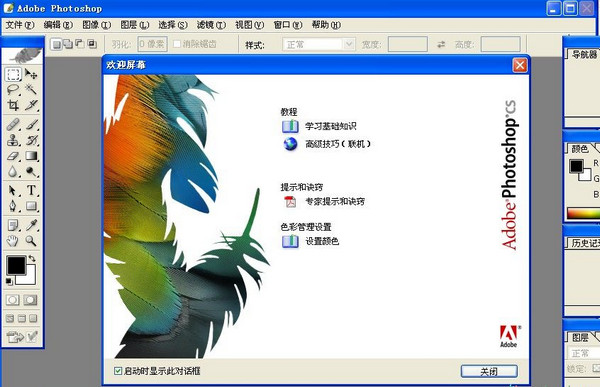Open the 窗口 menu

[288, 25]
